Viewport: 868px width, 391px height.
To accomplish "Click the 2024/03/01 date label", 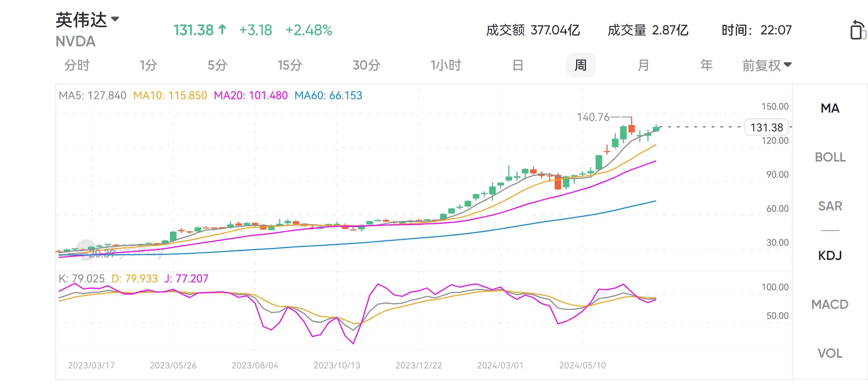I will [500, 365].
